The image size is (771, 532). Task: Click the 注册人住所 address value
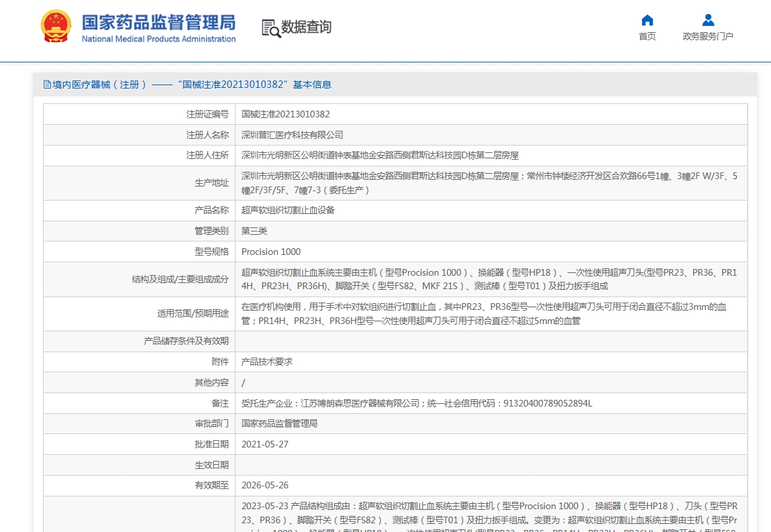(x=380, y=156)
